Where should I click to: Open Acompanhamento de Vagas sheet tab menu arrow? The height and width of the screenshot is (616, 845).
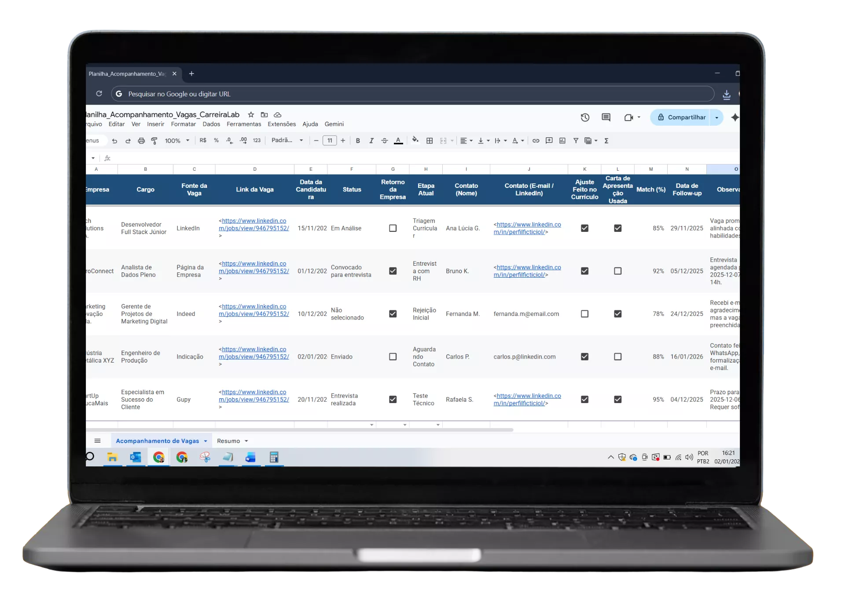(x=205, y=441)
